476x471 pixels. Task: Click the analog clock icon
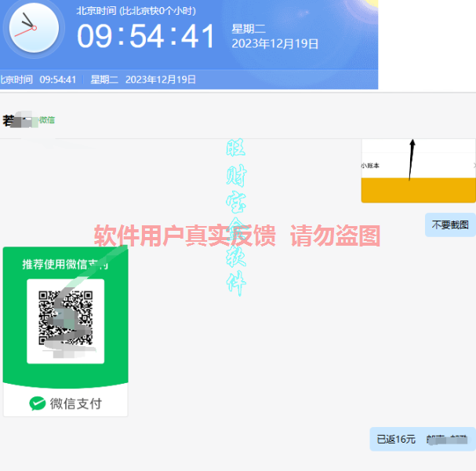(33, 30)
